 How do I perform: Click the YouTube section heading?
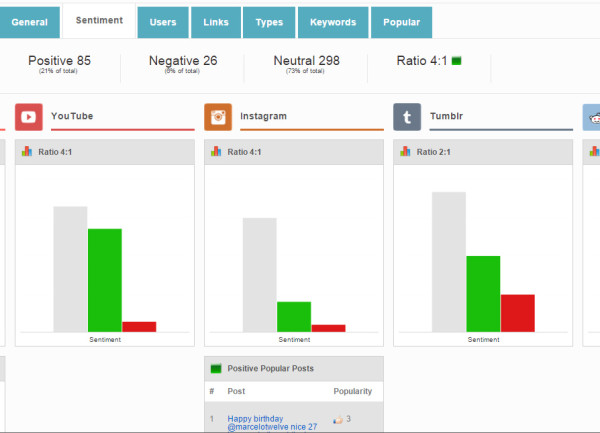(72, 116)
